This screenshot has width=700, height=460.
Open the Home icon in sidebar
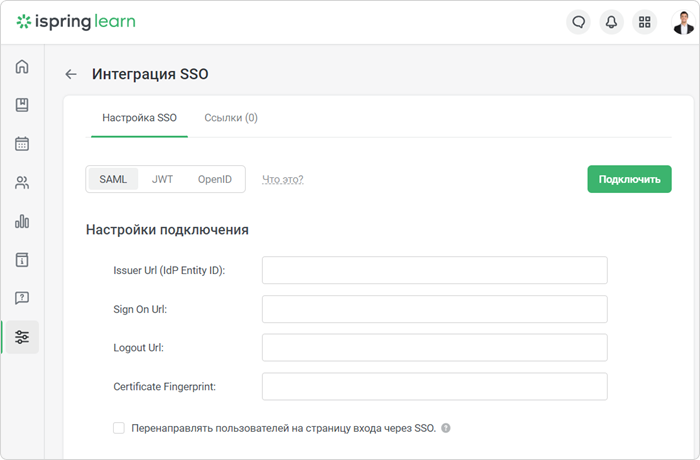pos(22,66)
